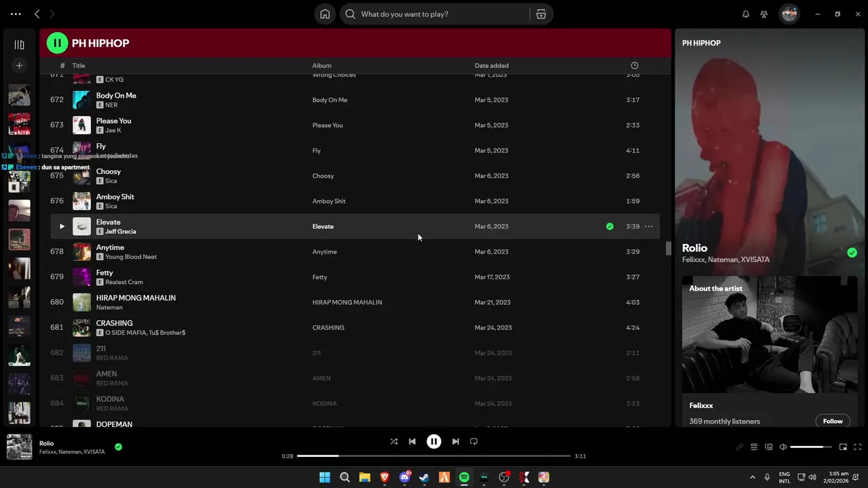Open more options for the Elevate row

pyautogui.click(x=648, y=226)
